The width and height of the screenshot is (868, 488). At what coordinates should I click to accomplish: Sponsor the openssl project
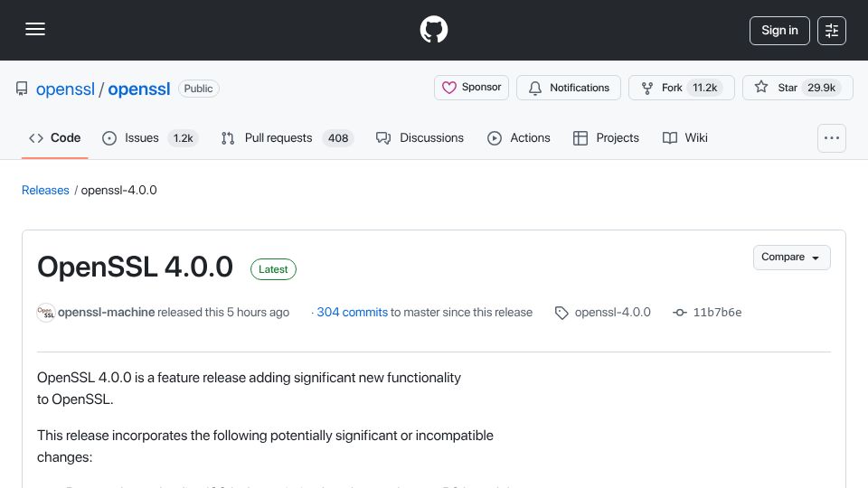tap(471, 88)
